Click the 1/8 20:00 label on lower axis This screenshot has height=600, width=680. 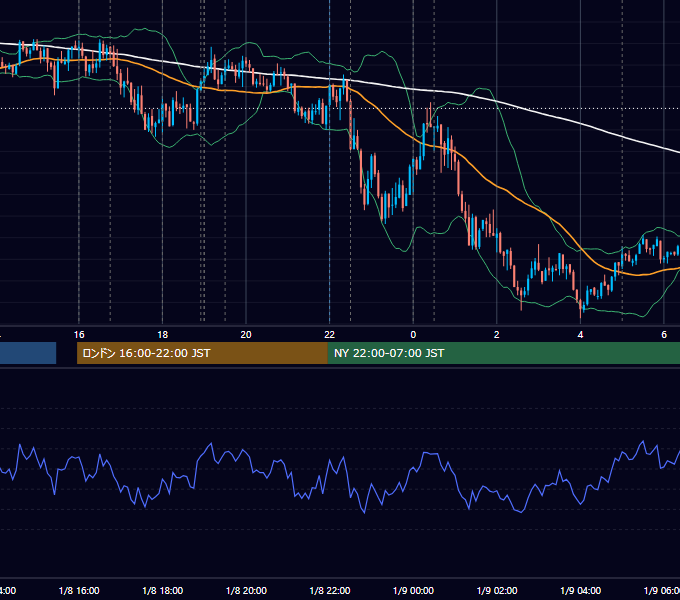[246, 590]
